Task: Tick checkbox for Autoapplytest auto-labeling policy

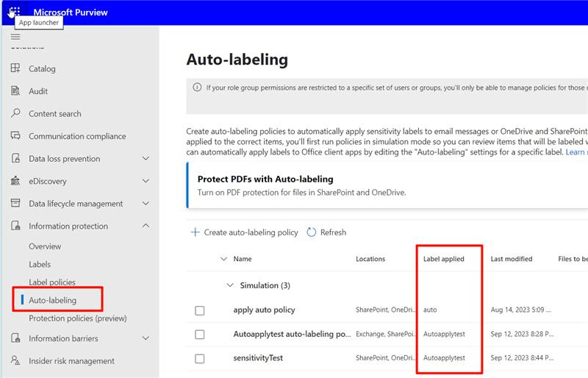Action: pyautogui.click(x=199, y=335)
